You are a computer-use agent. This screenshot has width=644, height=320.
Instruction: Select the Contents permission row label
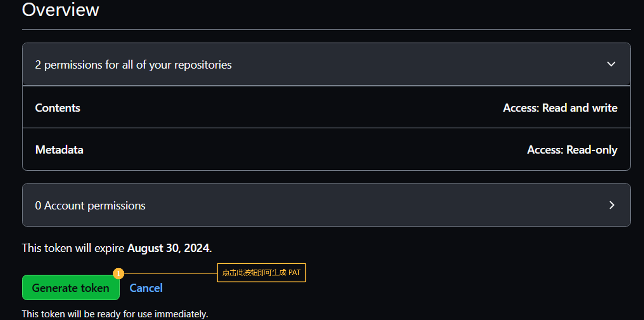[58, 108]
